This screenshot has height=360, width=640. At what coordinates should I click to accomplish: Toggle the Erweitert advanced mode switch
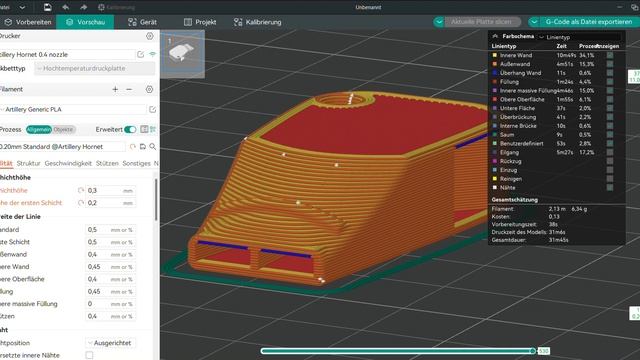[130, 129]
